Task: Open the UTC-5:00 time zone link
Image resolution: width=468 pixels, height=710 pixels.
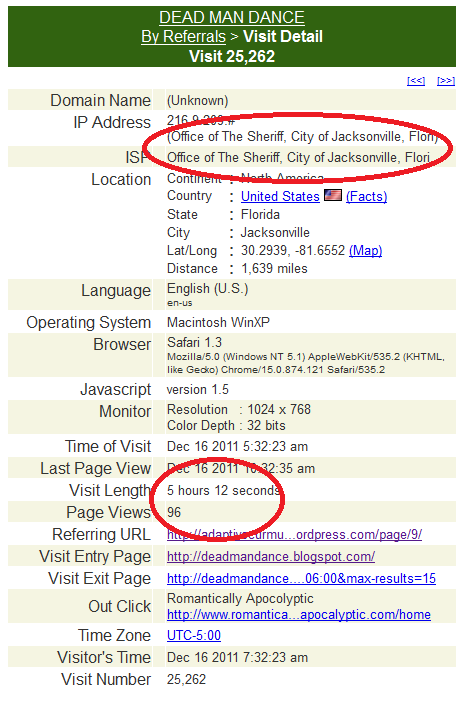Action: pyautogui.click(x=194, y=636)
